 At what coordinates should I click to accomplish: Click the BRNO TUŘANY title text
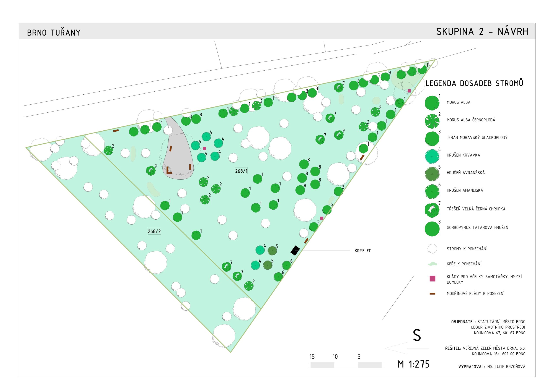(x=54, y=33)
